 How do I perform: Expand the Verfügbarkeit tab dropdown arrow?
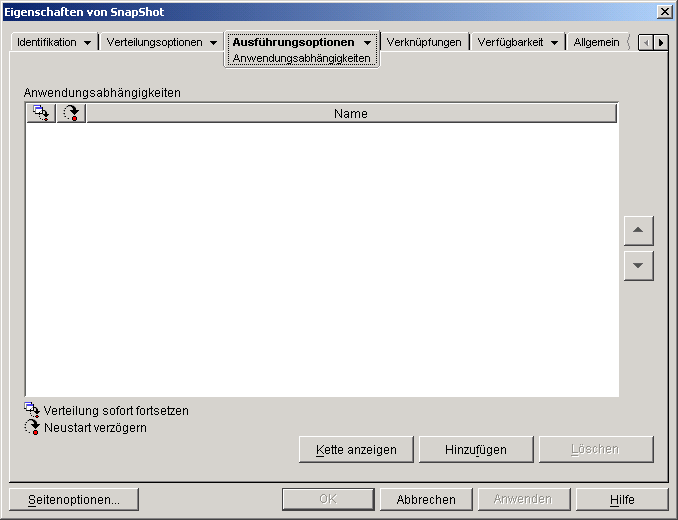[554, 43]
